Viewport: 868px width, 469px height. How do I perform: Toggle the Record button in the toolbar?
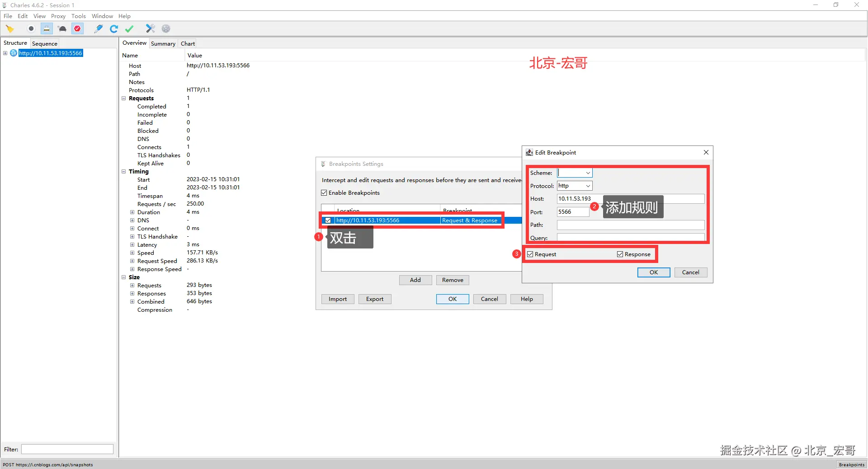(31, 29)
